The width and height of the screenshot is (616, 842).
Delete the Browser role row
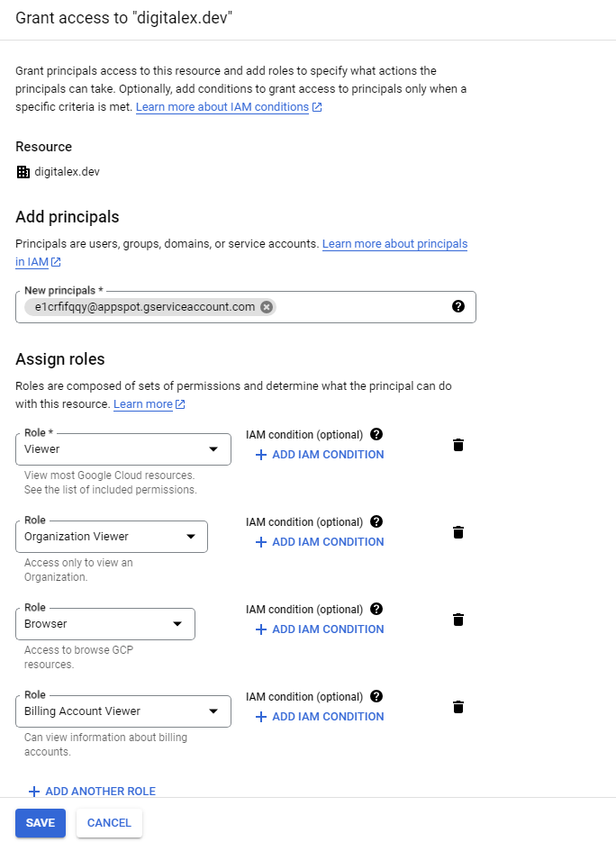click(458, 620)
